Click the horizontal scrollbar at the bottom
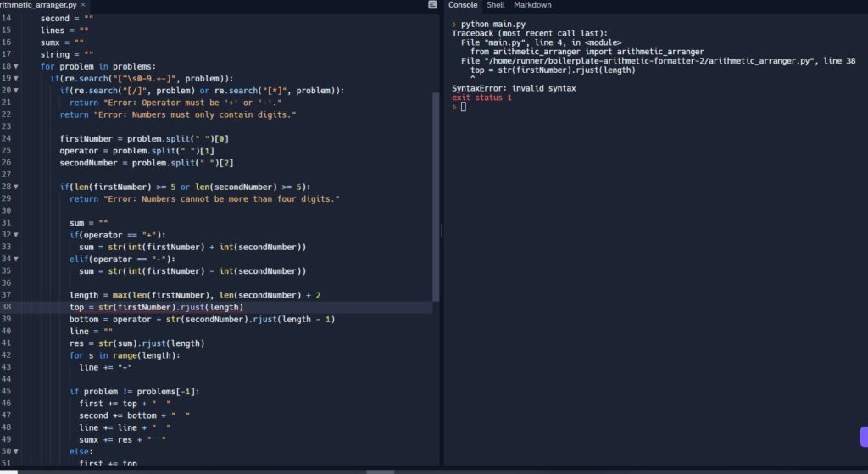Viewport: 868px width, 474px height. 380,471
